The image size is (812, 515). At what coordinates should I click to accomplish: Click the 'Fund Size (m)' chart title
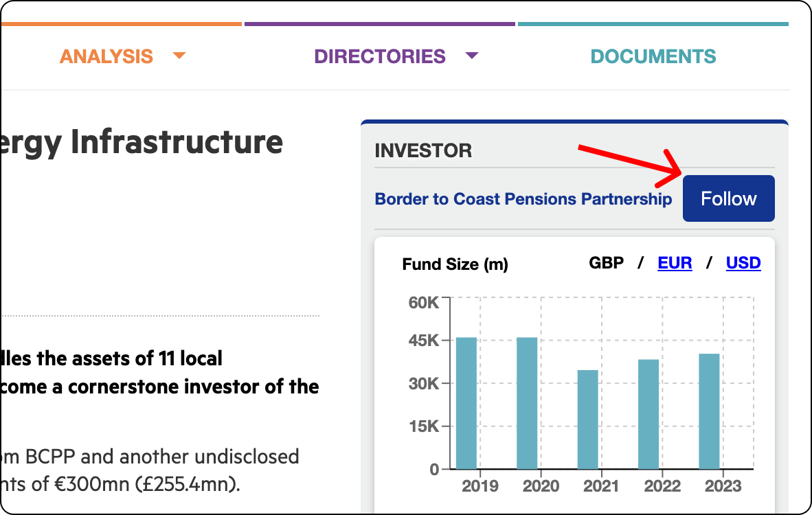[455, 264]
